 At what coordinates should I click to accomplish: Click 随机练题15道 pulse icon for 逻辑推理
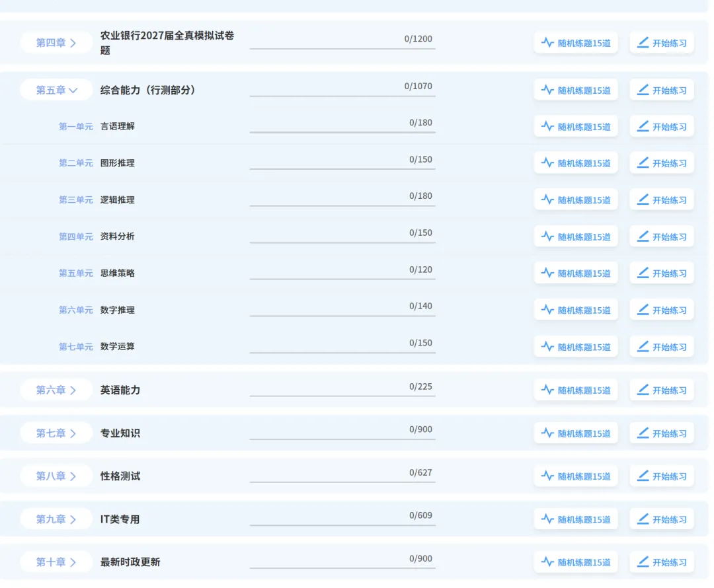click(x=547, y=200)
